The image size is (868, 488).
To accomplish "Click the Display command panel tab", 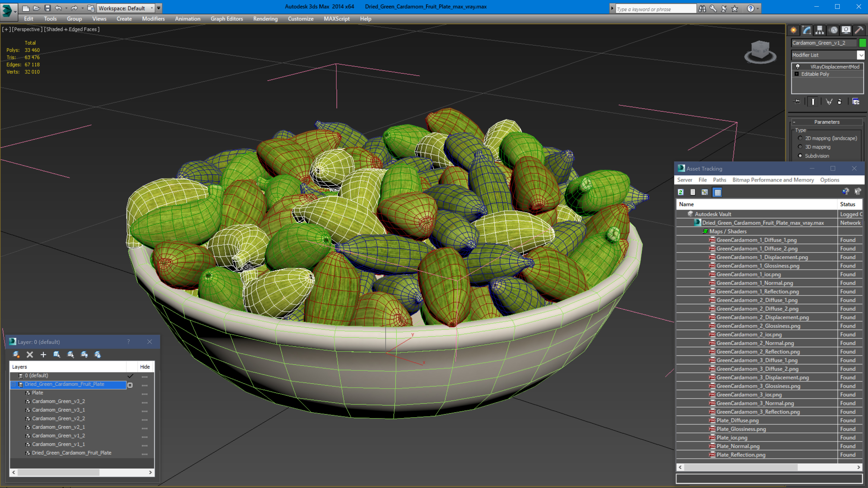I will 846,30.
